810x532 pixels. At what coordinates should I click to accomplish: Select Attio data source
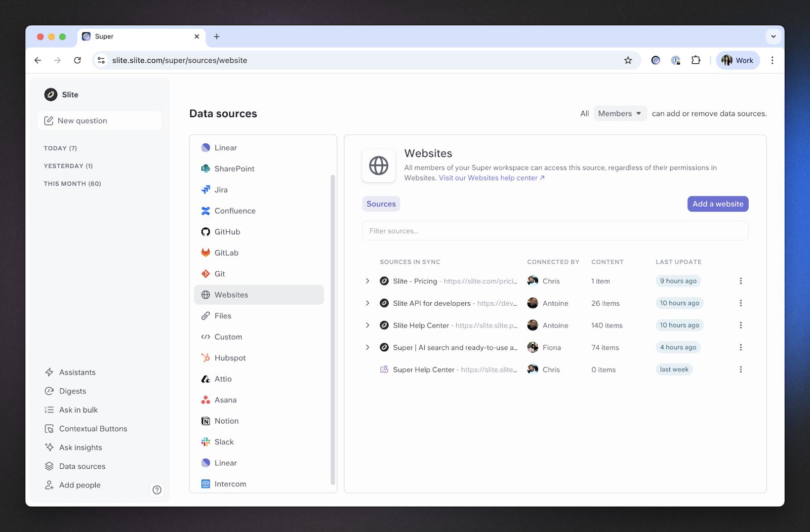[x=259, y=379]
